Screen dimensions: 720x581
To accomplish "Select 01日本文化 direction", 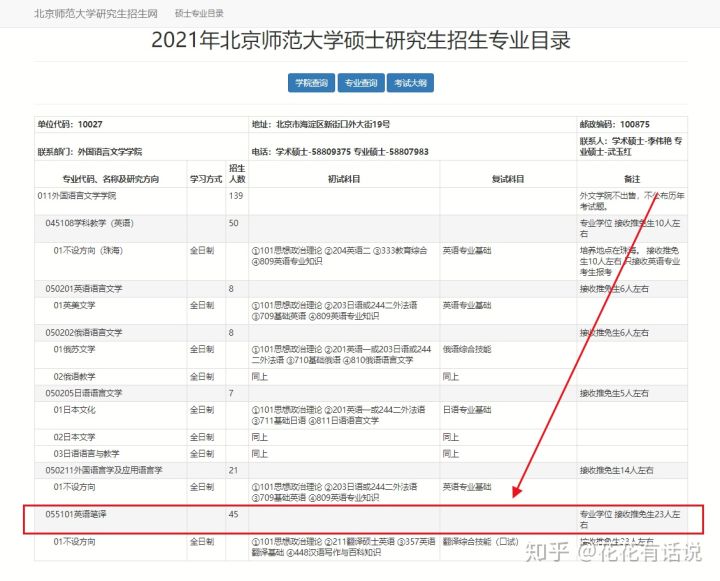I will coord(74,410).
